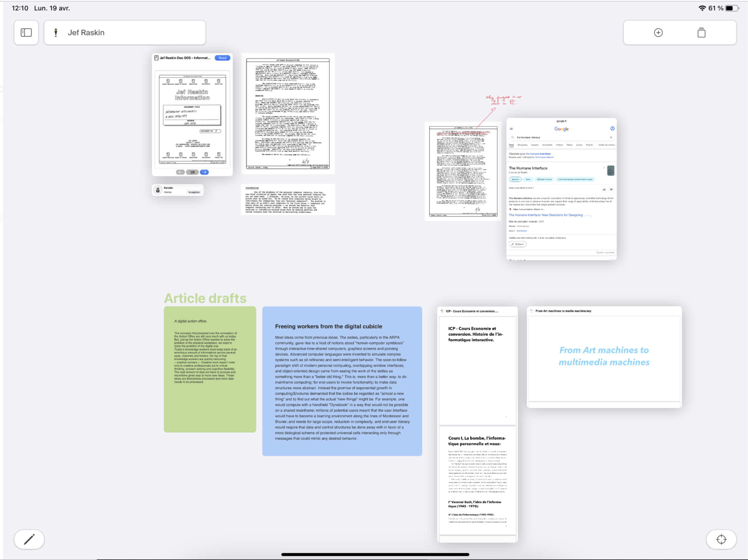The height and width of the screenshot is (560, 748).
Task: Switch to Images tab in Google results
Action: click(x=534, y=145)
